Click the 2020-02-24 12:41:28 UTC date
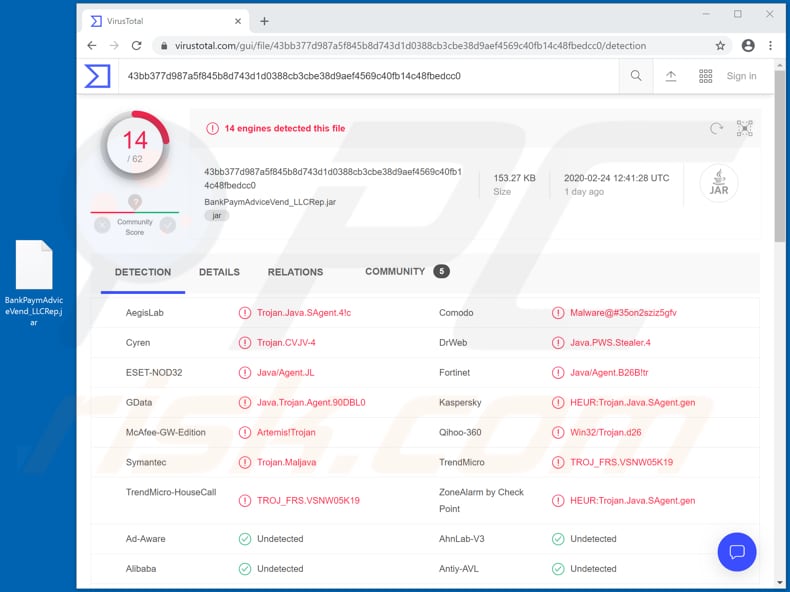The width and height of the screenshot is (790, 592). coord(617,178)
